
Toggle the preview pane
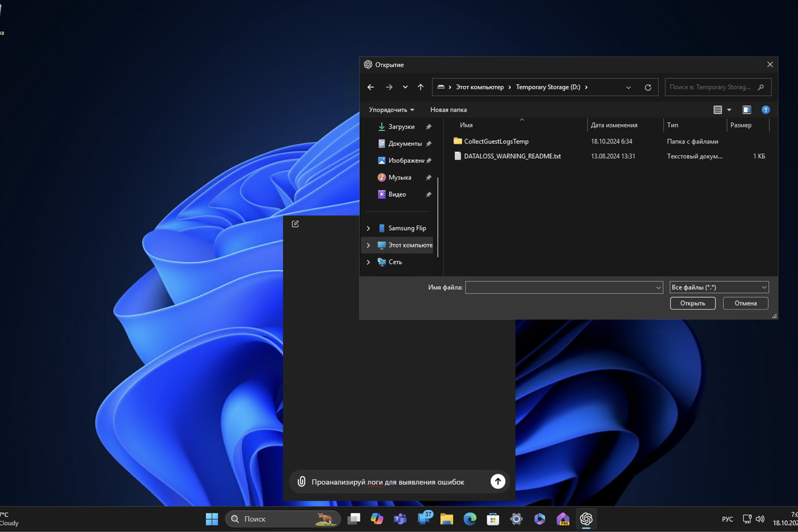[746, 110]
